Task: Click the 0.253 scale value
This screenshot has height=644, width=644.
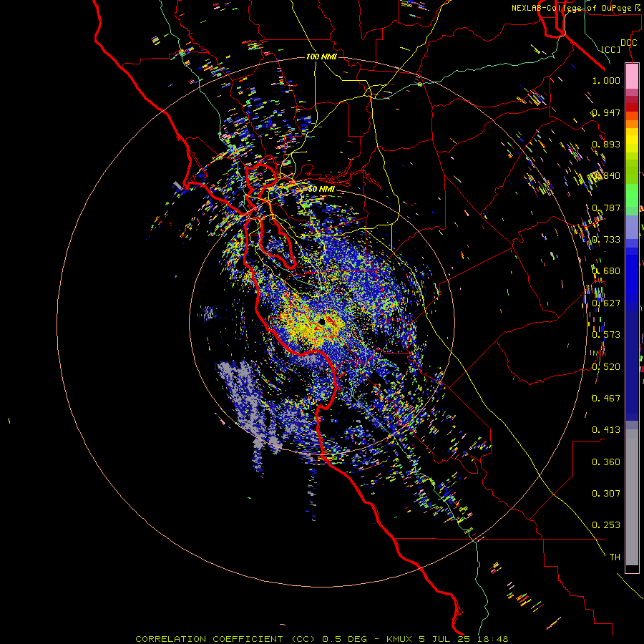Action: [x=606, y=525]
